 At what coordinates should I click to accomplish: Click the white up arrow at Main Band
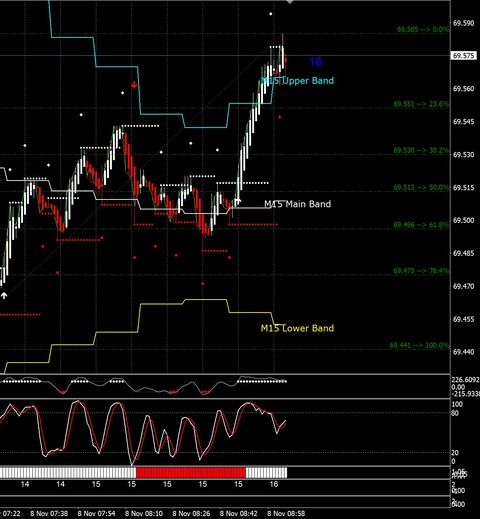coord(237,201)
